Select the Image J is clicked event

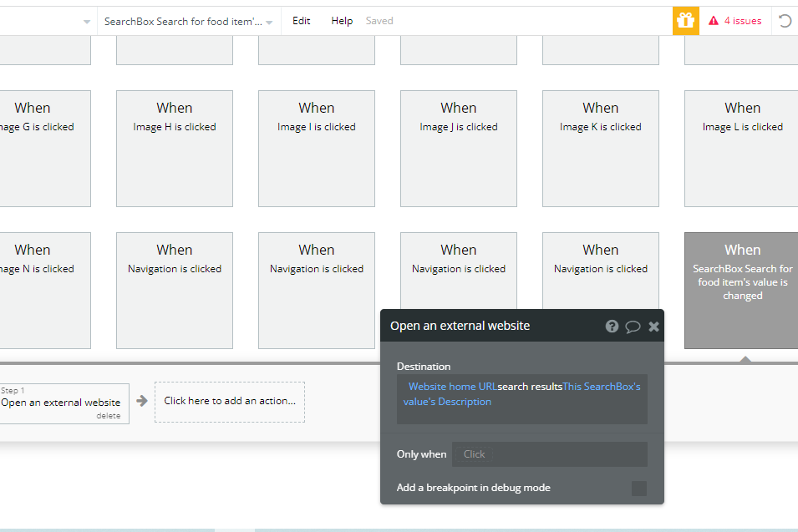(459, 149)
